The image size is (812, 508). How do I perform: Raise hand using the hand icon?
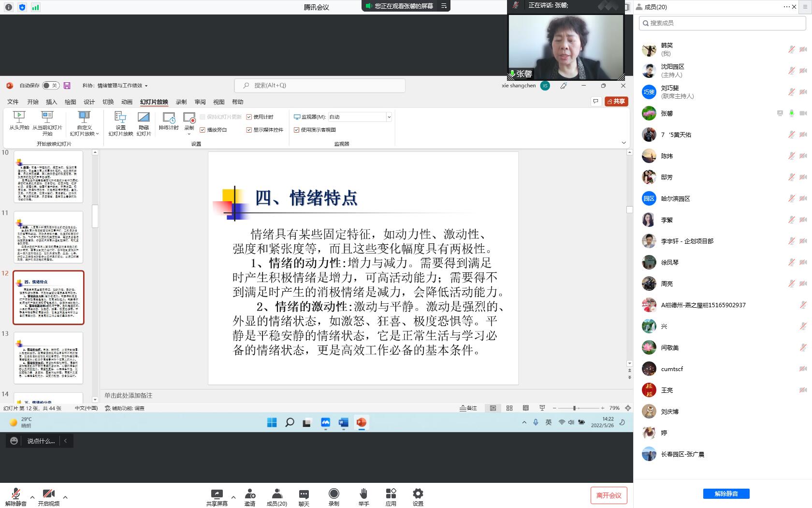[363, 494]
